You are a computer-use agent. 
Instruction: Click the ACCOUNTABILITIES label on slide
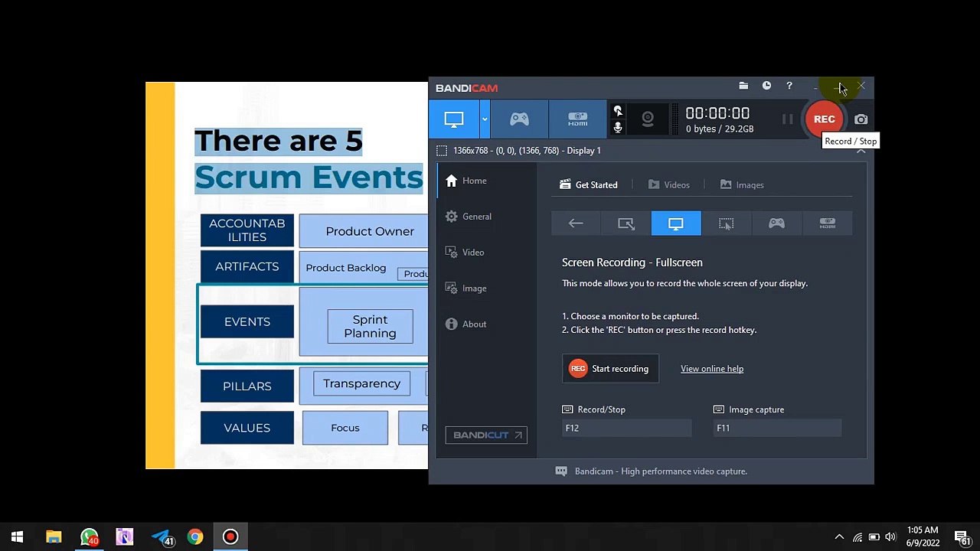coord(247,230)
